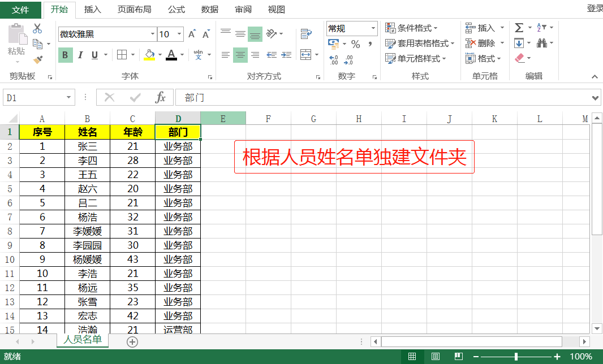Toggle Italic formatting
The image size is (603, 364).
(x=80, y=55)
